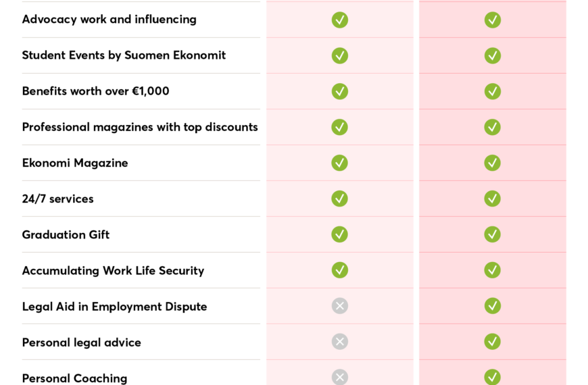Viewport: 588px width, 385px height.
Task: Select the Graduation Gift row label
Action: pos(66,234)
